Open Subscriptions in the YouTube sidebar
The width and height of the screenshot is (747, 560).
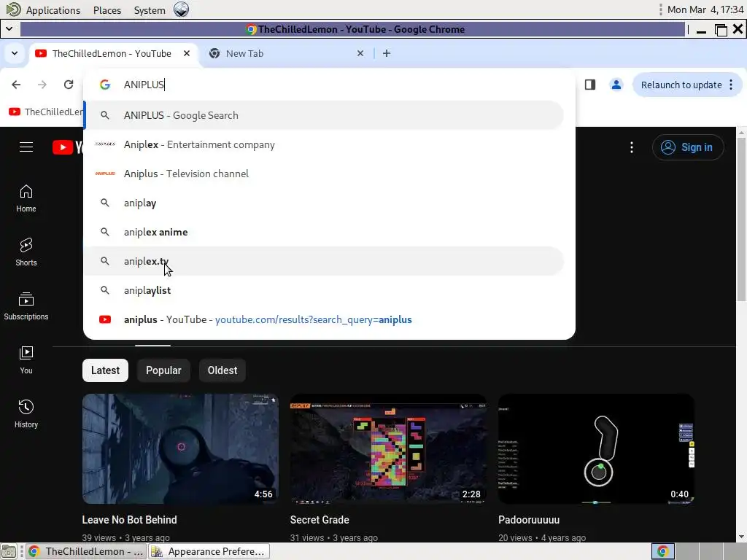[x=26, y=306]
